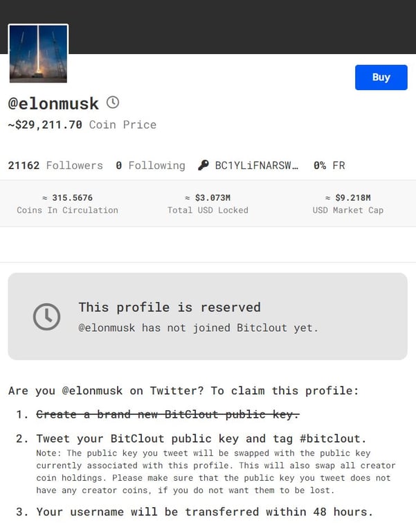Open the 0 Following list

[x=150, y=166]
